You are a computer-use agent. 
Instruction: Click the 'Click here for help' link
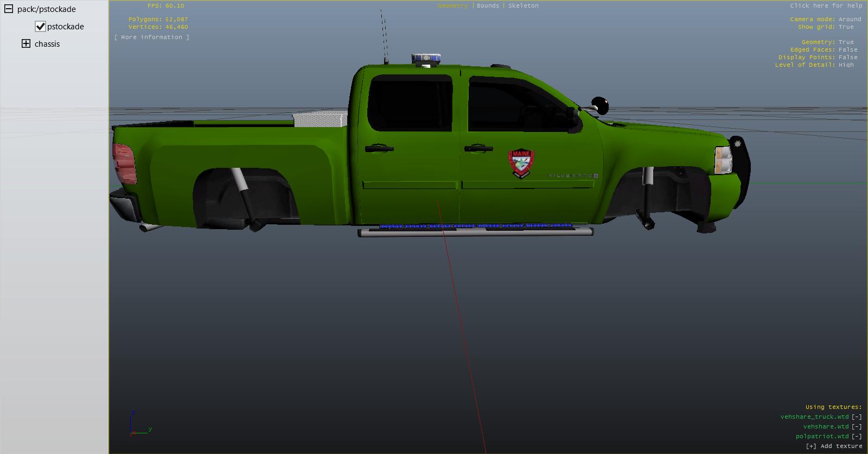coord(826,6)
